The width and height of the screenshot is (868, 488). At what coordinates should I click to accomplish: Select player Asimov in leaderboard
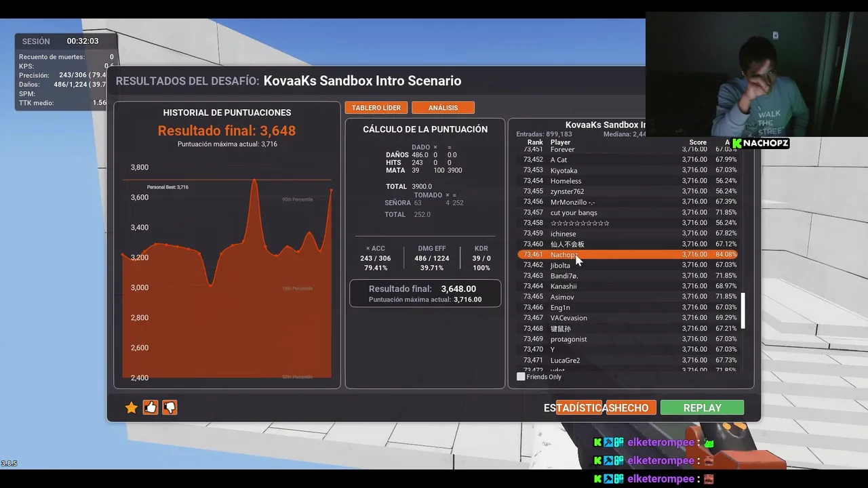click(628, 297)
